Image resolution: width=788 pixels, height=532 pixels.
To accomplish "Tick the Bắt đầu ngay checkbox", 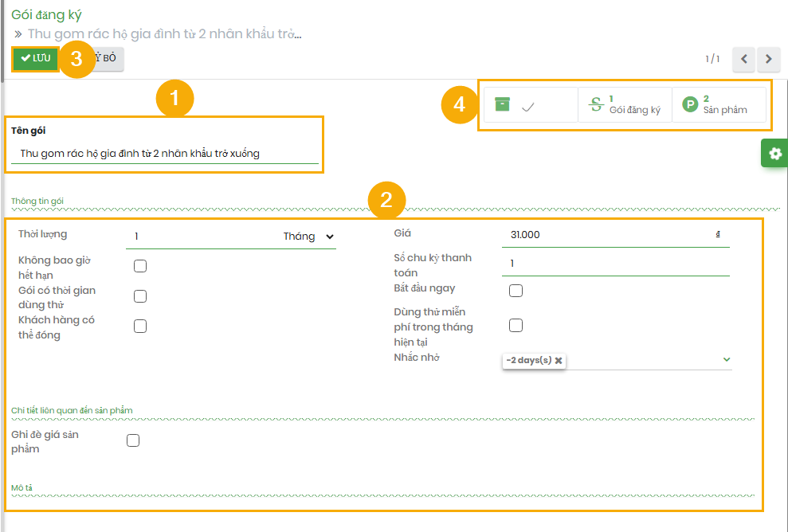I will [516, 291].
